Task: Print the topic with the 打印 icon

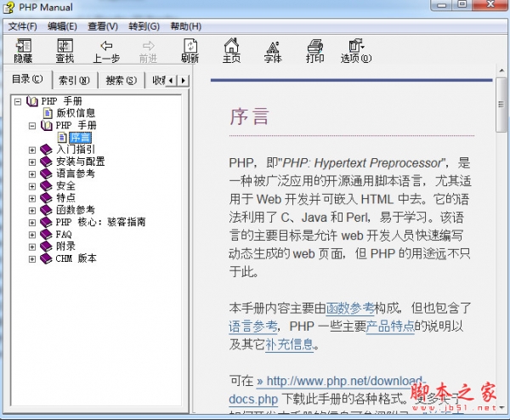Action: pyautogui.click(x=314, y=46)
